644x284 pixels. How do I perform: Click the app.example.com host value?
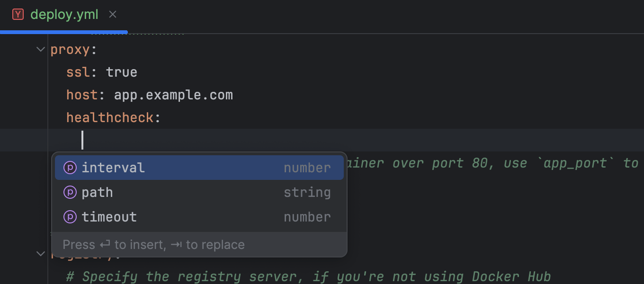pyautogui.click(x=173, y=95)
